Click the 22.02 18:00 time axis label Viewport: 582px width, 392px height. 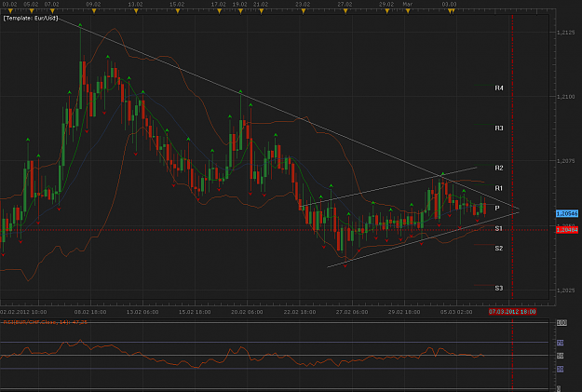coord(300,312)
